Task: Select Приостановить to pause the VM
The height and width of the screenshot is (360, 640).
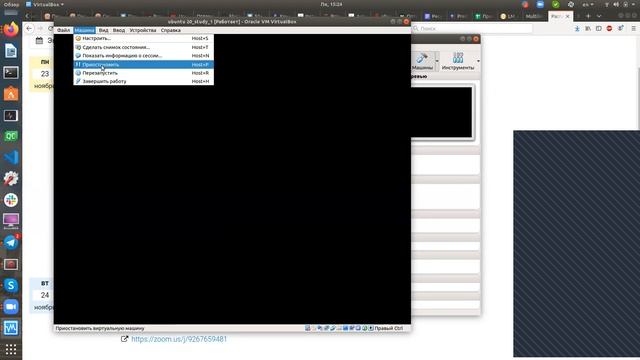Action: tap(143, 64)
